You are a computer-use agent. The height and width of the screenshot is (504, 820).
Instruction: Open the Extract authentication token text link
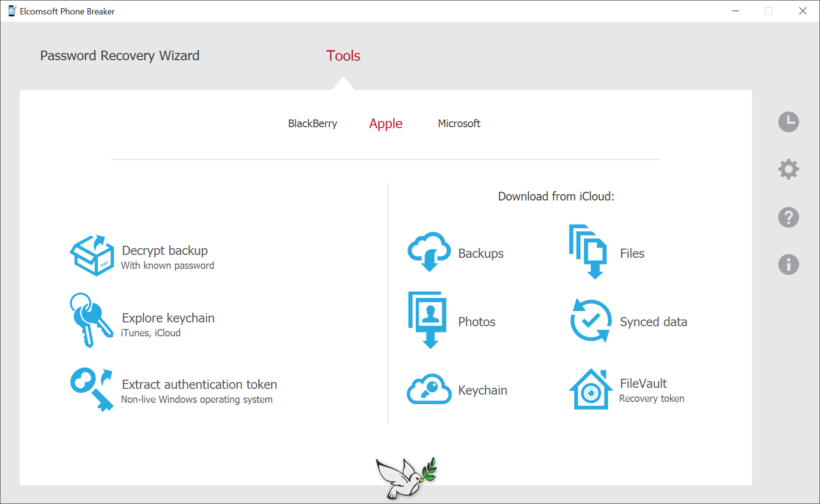coord(199,385)
